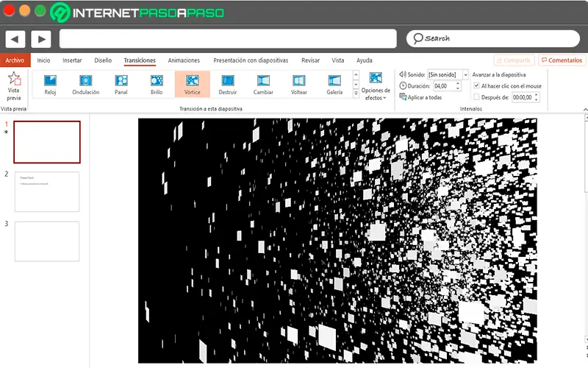Open Opciones de efectos
This screenshot has height=368, width=588.
pos(376,86)
